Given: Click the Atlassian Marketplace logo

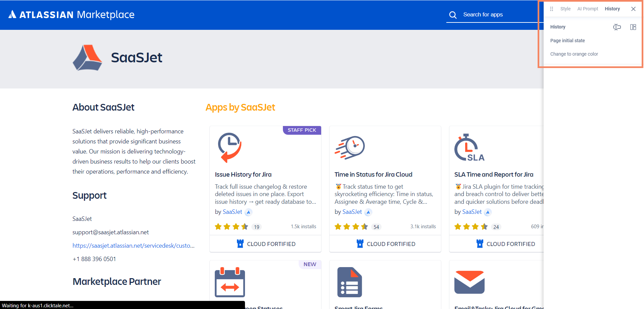Looking at the screenshot, I should [71, 14].
